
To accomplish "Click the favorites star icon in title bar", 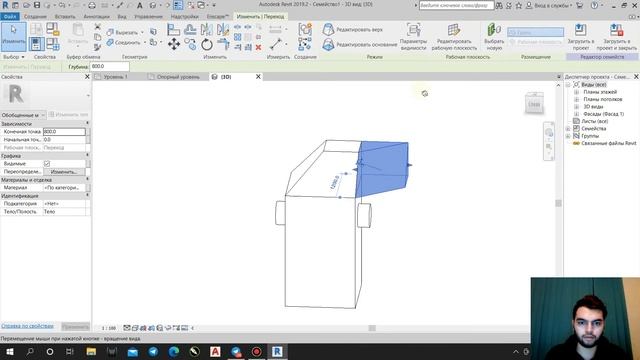I will click(519, 6).
